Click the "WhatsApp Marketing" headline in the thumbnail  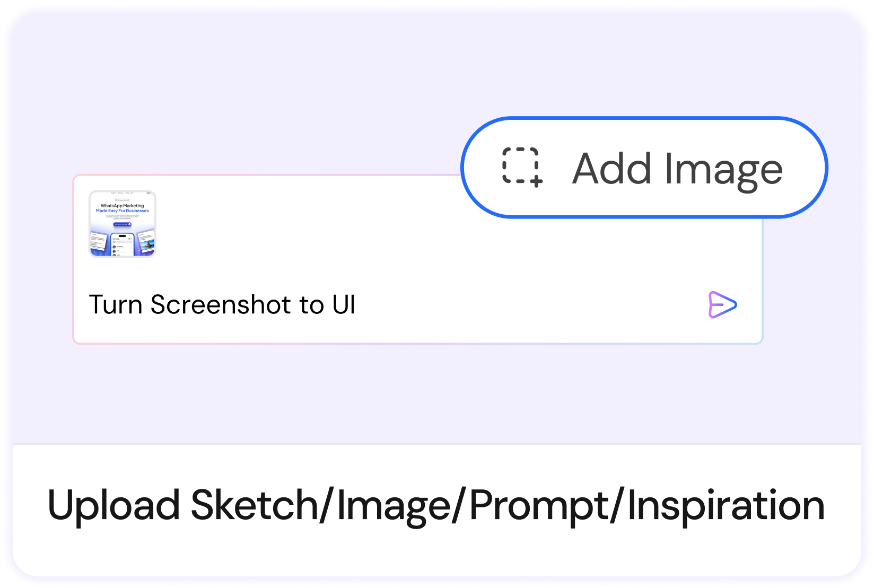123,206
